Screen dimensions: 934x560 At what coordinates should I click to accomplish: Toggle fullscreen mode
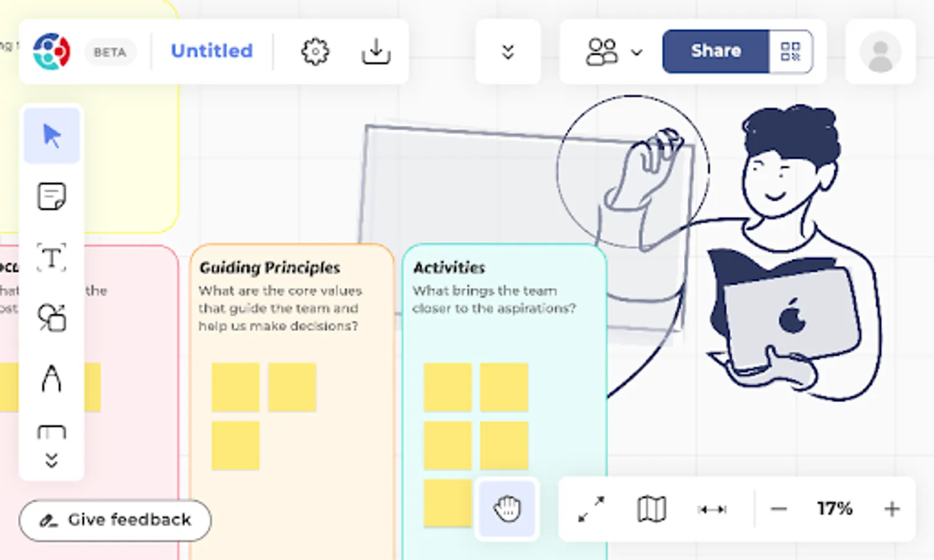pos(591,509)
